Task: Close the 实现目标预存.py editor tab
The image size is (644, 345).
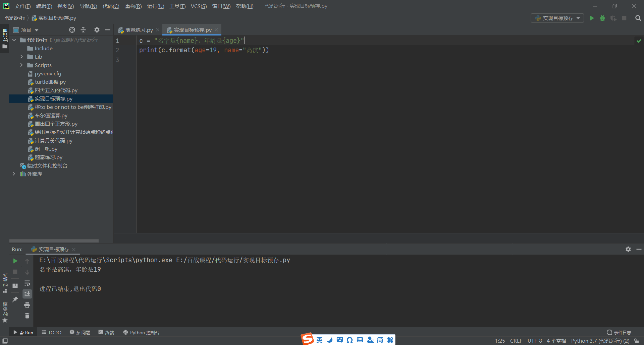Action: click(x=216, y=30)
